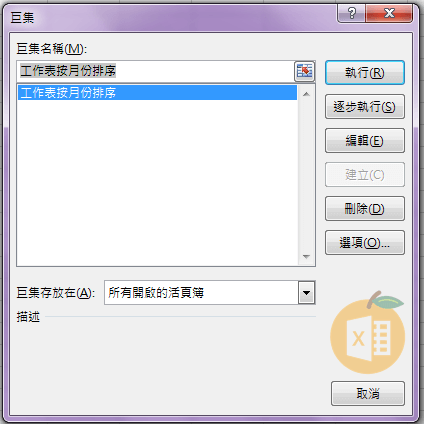The width and height of the screenshot is (424, 424).
Task: Run the macro with 執行(R)
Action: [365, 73]
